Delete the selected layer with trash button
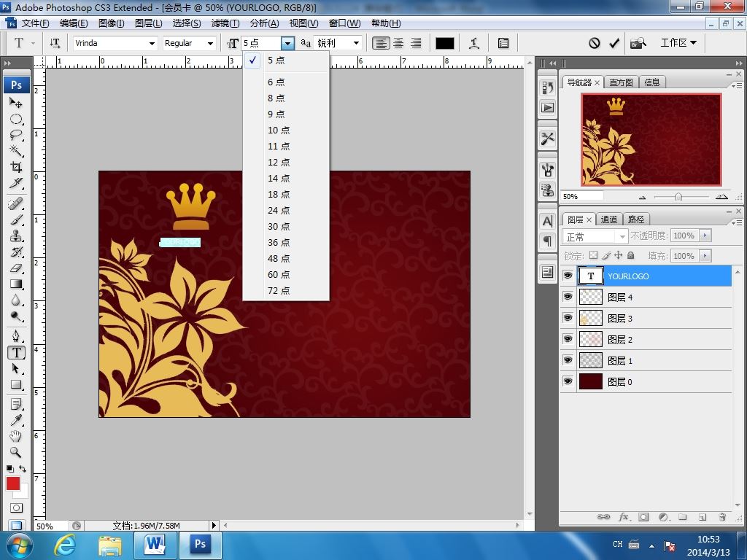This screenshot has height=560, width=747. [722, 517]
